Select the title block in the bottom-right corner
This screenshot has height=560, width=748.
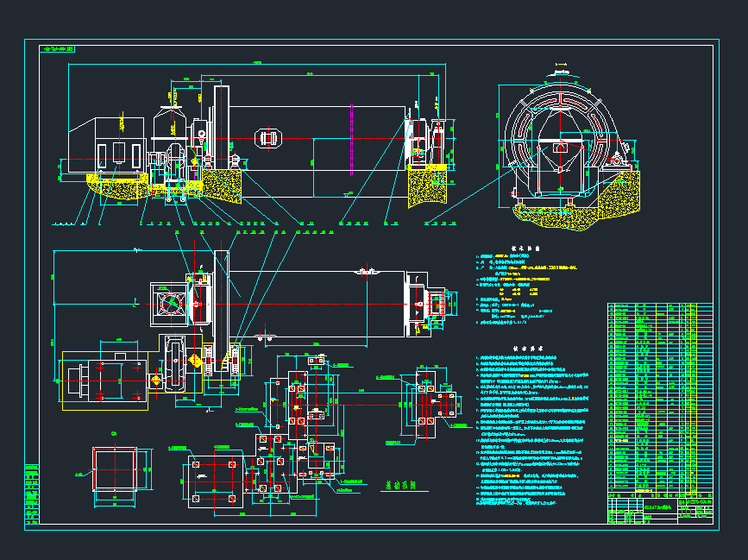tap(660, 509)
